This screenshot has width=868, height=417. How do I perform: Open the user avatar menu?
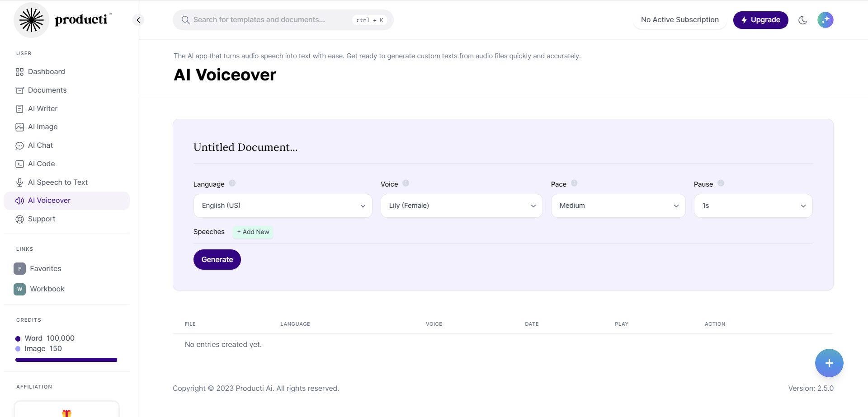pyautogui.click(x=825, y=20)
